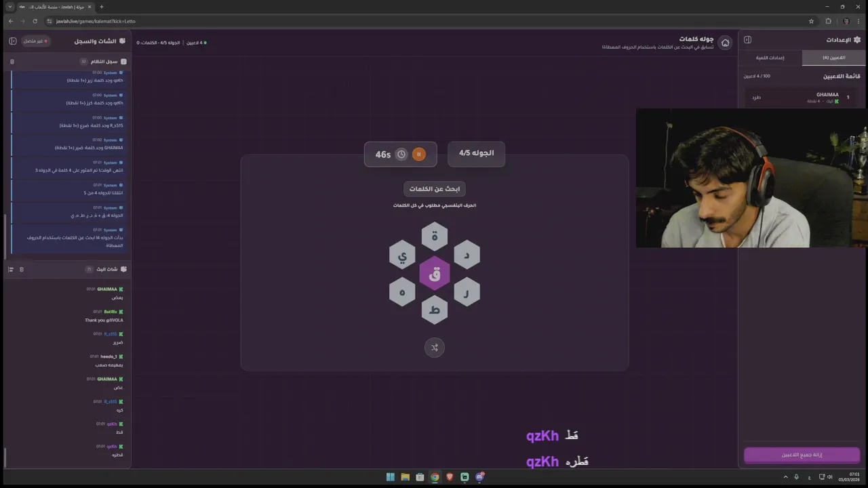Collapse the chat and log panel

13,41
